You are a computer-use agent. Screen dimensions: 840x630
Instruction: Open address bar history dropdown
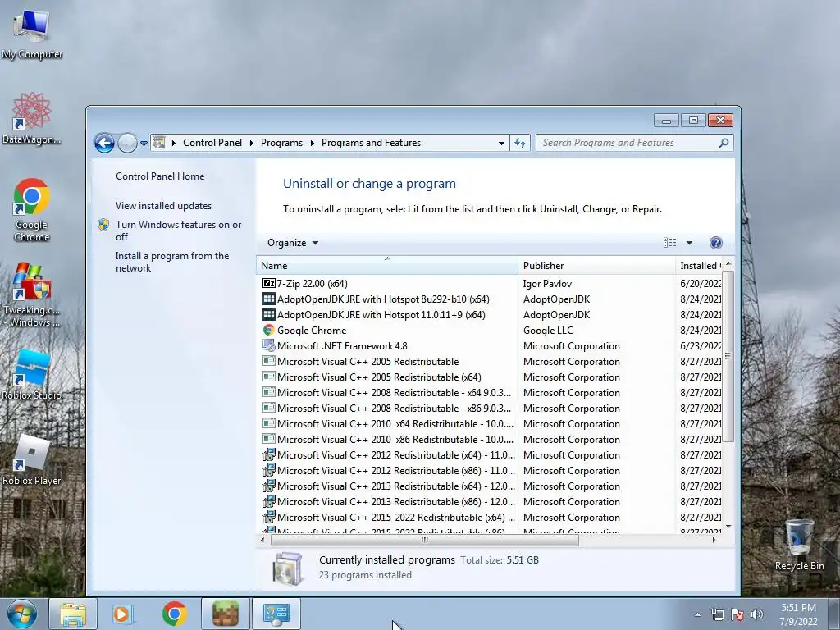click(x=501, y=143)
